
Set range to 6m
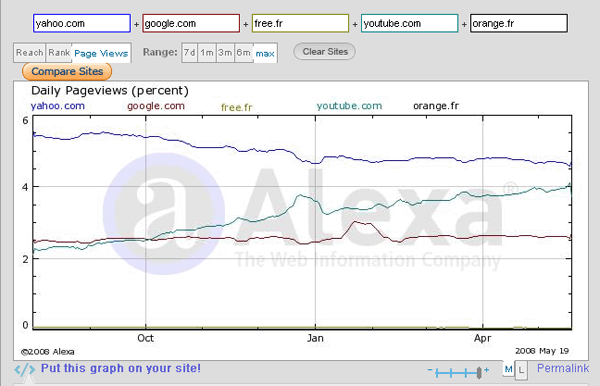tap(243, 52)
